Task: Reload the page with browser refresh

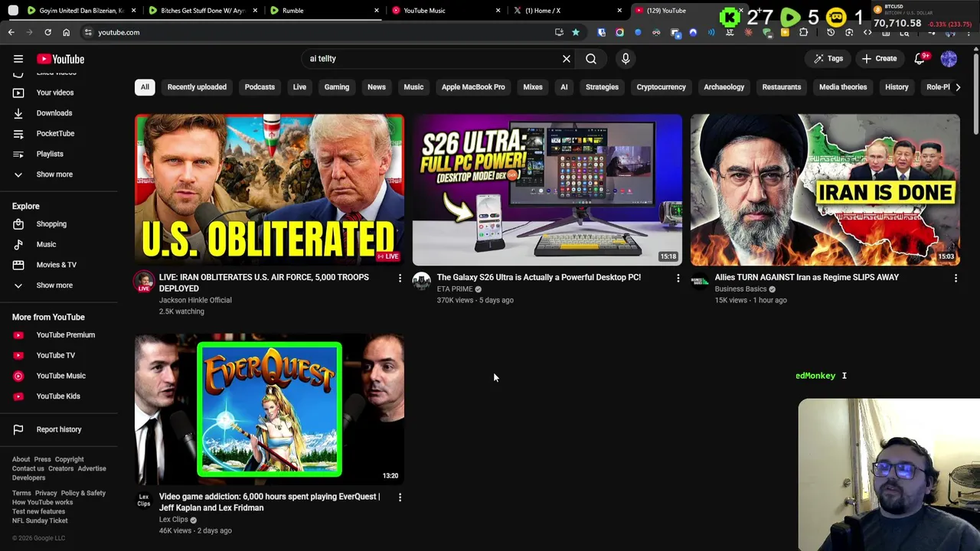Action: pyautogui.click(x=47, y=32)
